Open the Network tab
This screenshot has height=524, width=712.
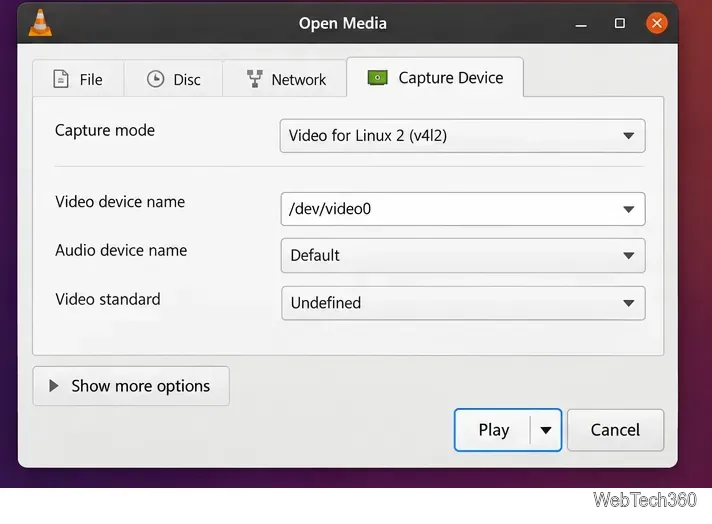(285, 79)
